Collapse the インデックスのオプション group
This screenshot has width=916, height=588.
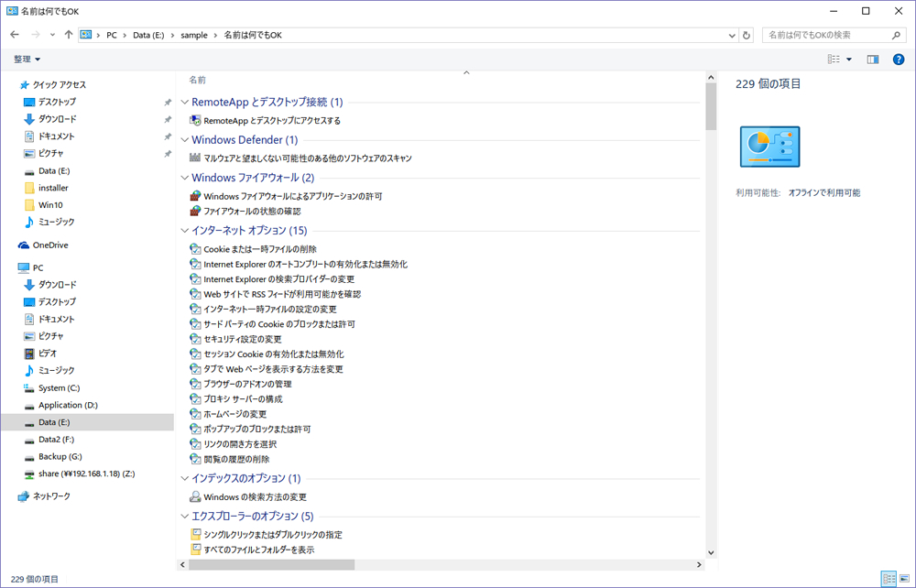pyautogui.click(x=185, y=478)
